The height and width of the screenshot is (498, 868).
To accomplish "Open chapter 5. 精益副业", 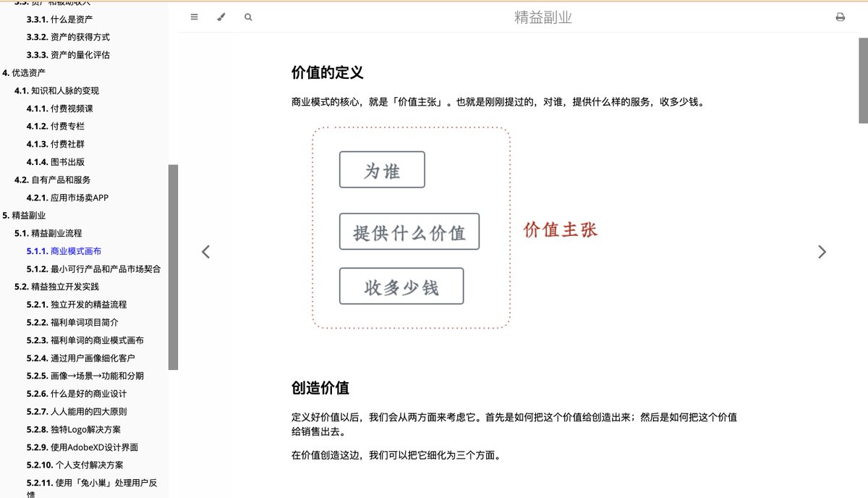I will click(x=24, y=216).
